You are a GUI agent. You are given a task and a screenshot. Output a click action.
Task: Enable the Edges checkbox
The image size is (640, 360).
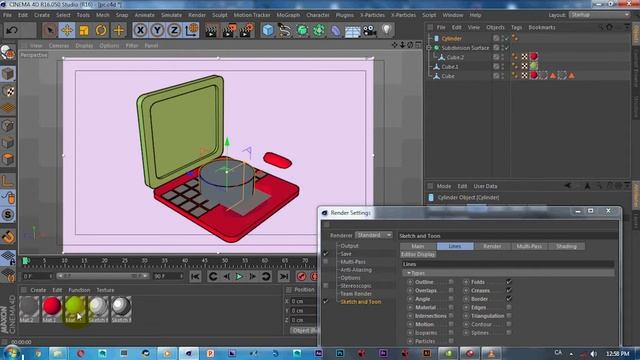tap(509, 307)
